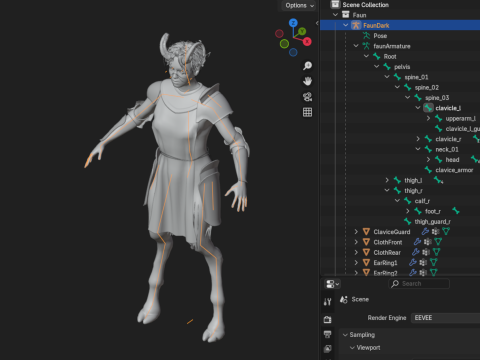Viewport: 480px width, 360px height.
Task: Click ClothFront modifier wrench icon
Action: (417, 242)
